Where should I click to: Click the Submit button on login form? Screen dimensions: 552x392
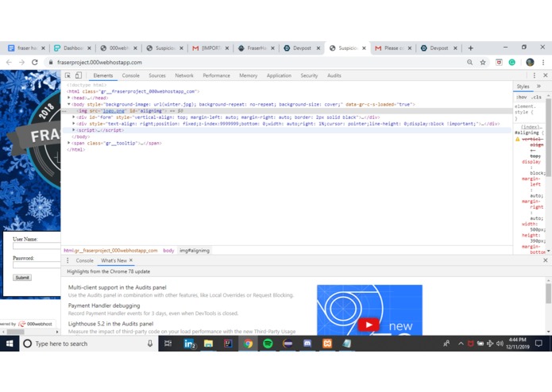[22, 278]
